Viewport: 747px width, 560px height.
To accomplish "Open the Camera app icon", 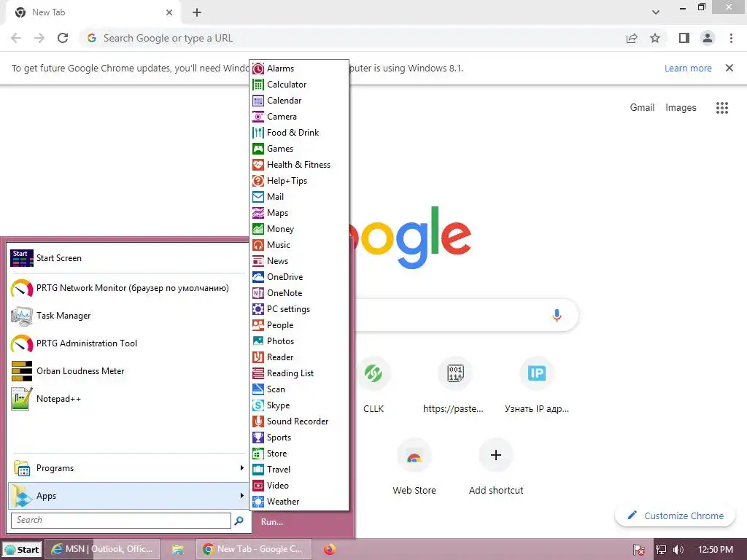I will [x=258, y=117].
